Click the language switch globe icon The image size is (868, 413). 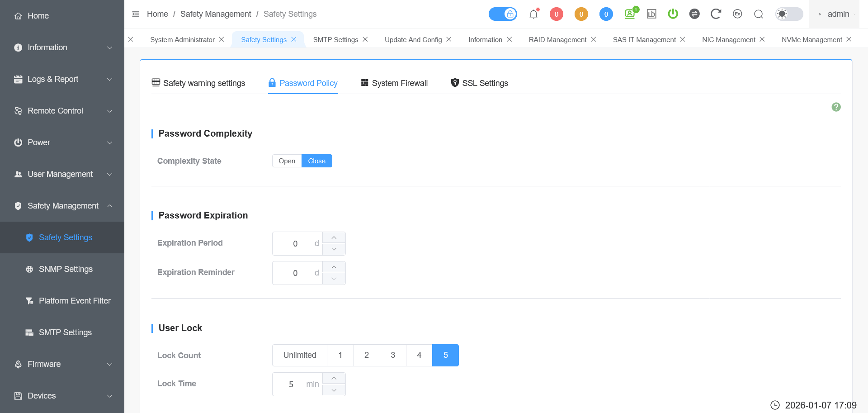[x=737, y=14]
